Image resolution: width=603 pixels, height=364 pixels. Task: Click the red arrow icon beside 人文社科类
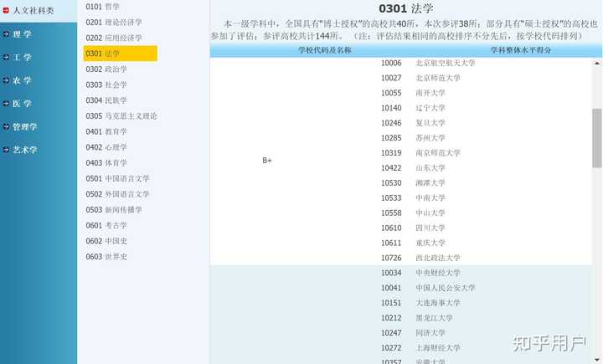point(6,10)
